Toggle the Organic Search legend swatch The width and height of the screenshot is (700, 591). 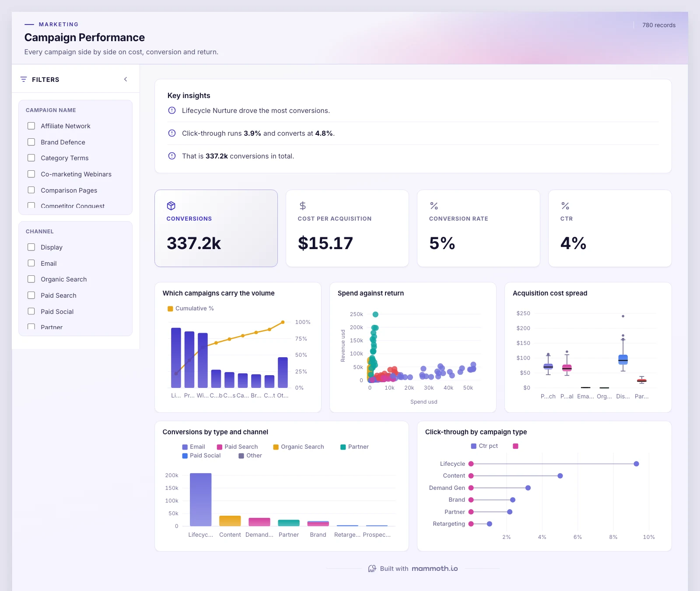(276, 447)
